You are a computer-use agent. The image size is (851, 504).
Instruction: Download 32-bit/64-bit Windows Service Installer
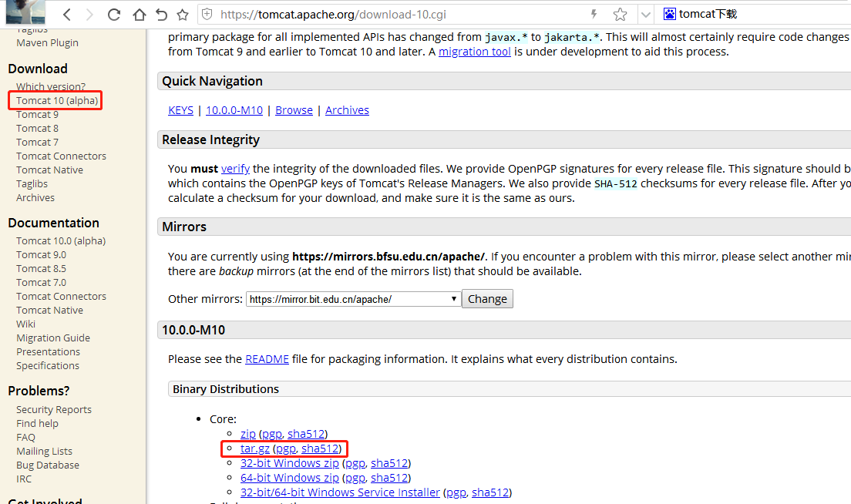click(x=340, y=492)
